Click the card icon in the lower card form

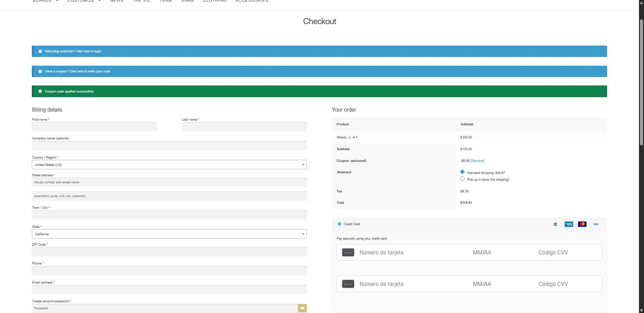tap(348, 284)
